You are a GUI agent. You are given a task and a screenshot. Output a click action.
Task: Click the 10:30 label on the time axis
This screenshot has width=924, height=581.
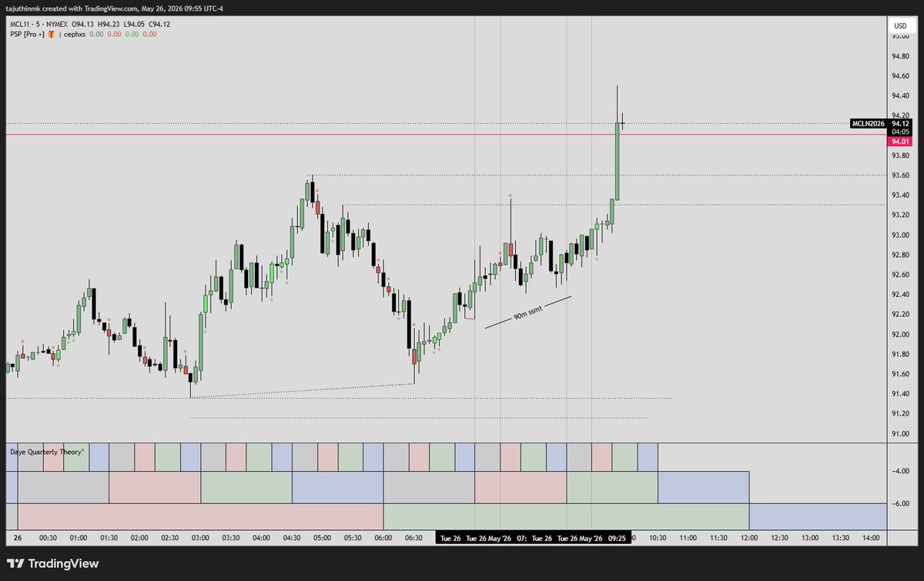click(657, 538)
